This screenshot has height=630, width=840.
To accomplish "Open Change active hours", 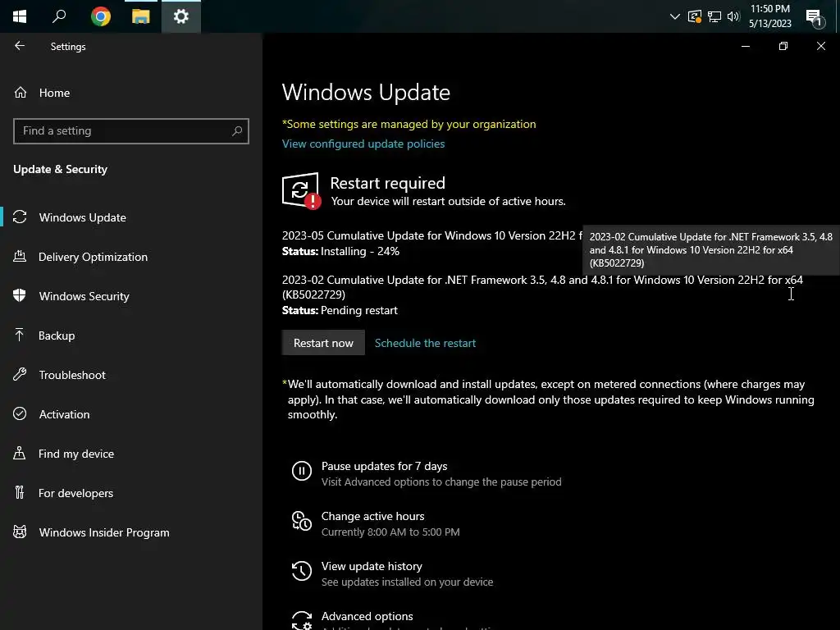I will 373,516.
